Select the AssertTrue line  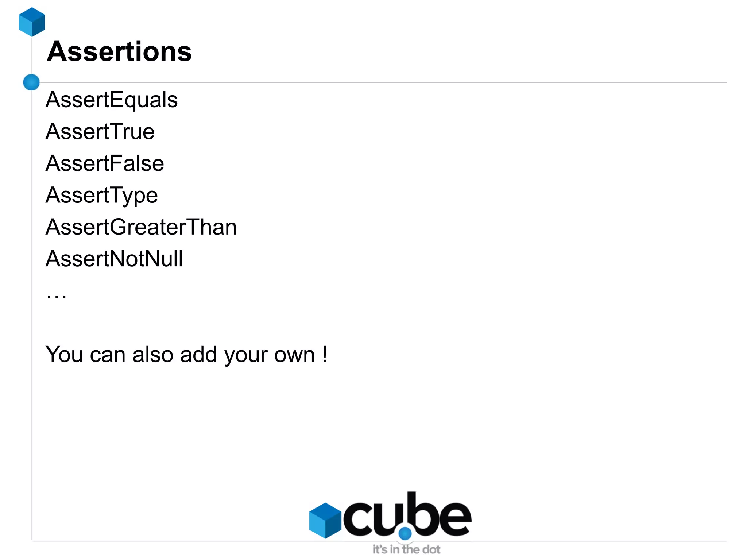click(100, 131)
